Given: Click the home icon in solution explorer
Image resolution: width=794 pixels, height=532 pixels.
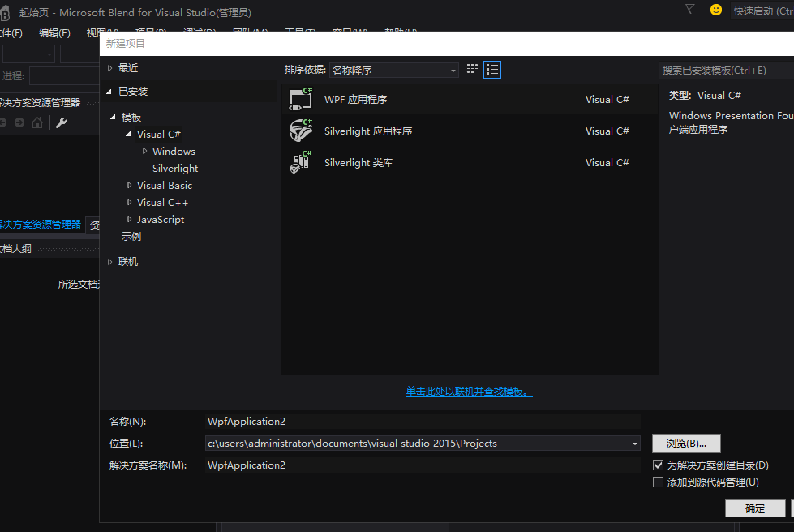Looking at the screenshot, I should 37,122.
